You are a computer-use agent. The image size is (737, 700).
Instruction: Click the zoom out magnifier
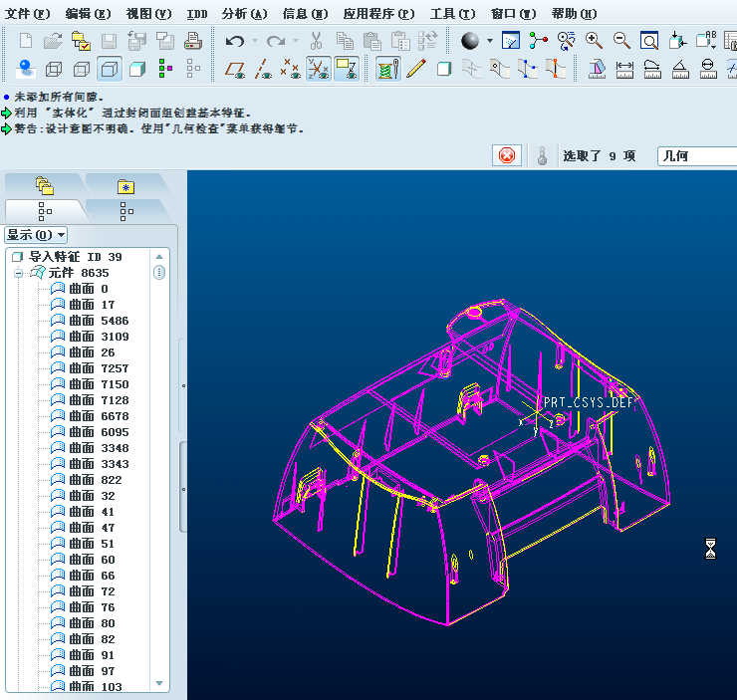[x=621, y=41]
